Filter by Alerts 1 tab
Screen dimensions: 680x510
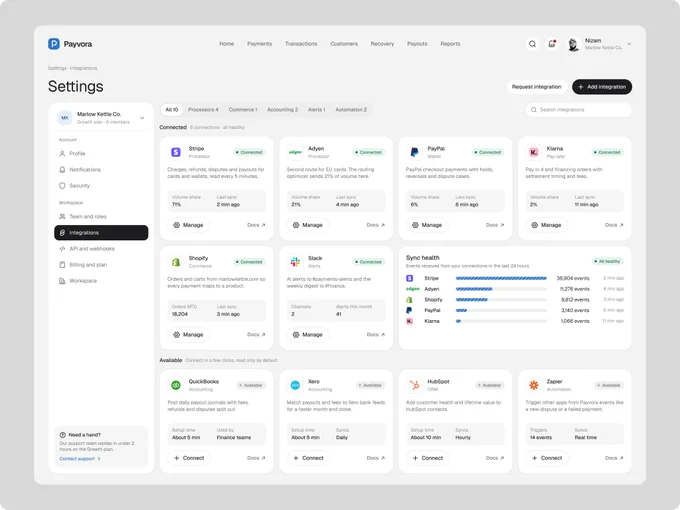pos(317,110)
